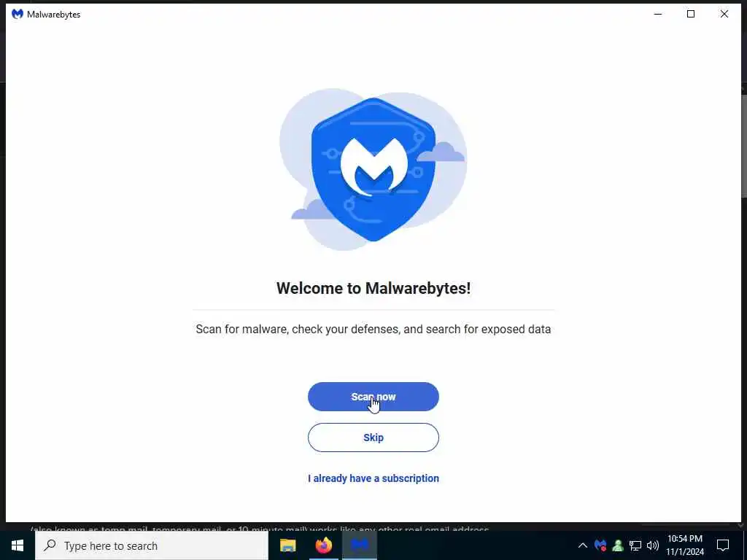Click the Scan now button

click(373, 397)
